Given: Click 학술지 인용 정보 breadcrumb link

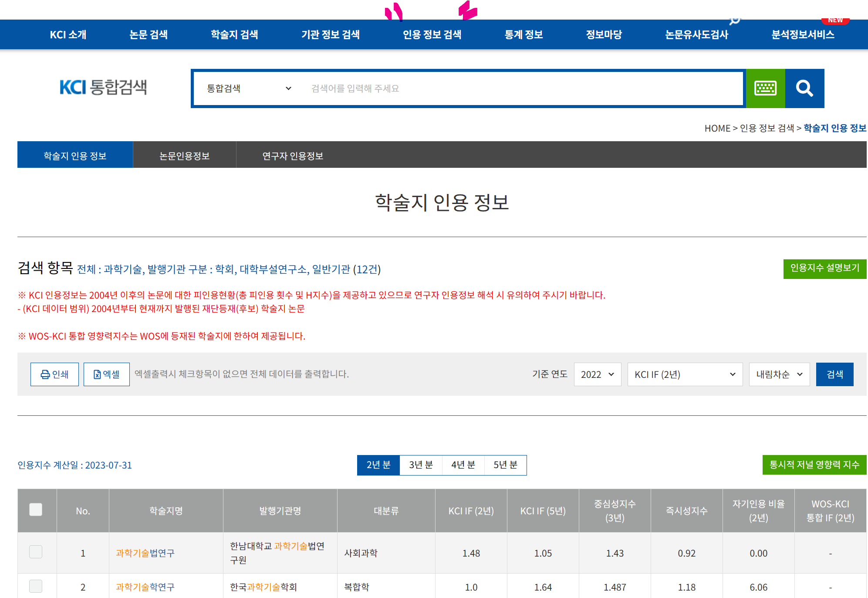Looking at the screenshot, I should point(835,128).
